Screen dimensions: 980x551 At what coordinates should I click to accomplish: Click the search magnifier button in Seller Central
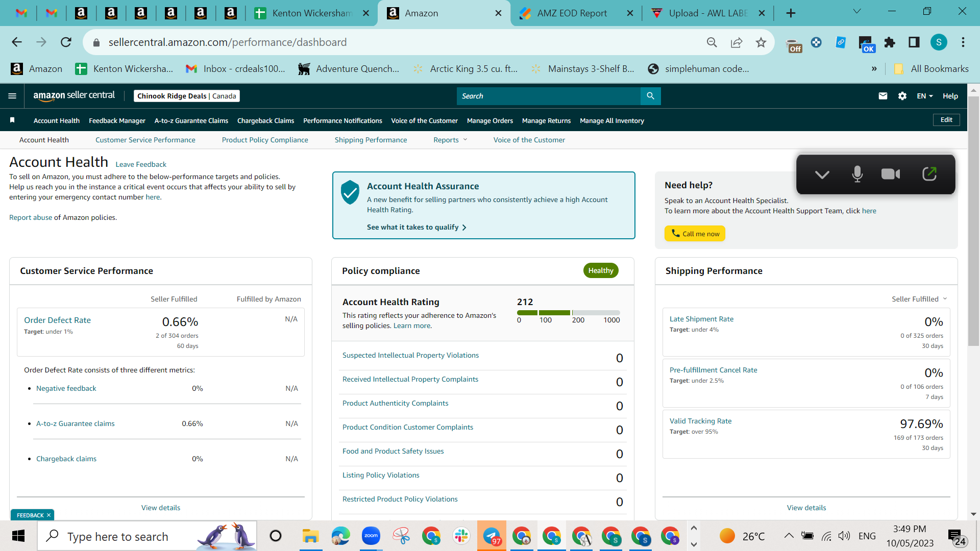pyautogui.click(x=650, y=96)
